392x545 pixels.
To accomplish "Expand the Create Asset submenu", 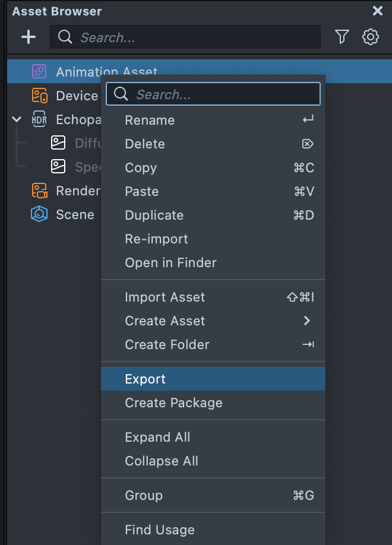I will [306, 321].
